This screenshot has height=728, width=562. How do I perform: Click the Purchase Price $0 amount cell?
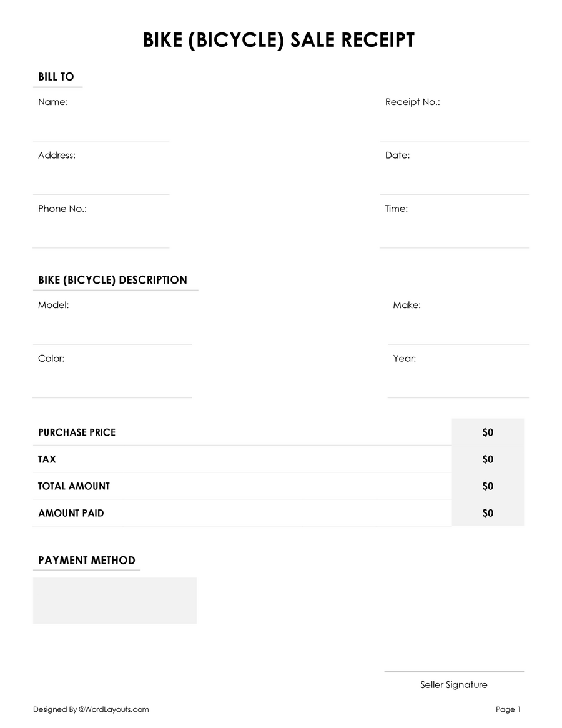[x=488, y=432]
